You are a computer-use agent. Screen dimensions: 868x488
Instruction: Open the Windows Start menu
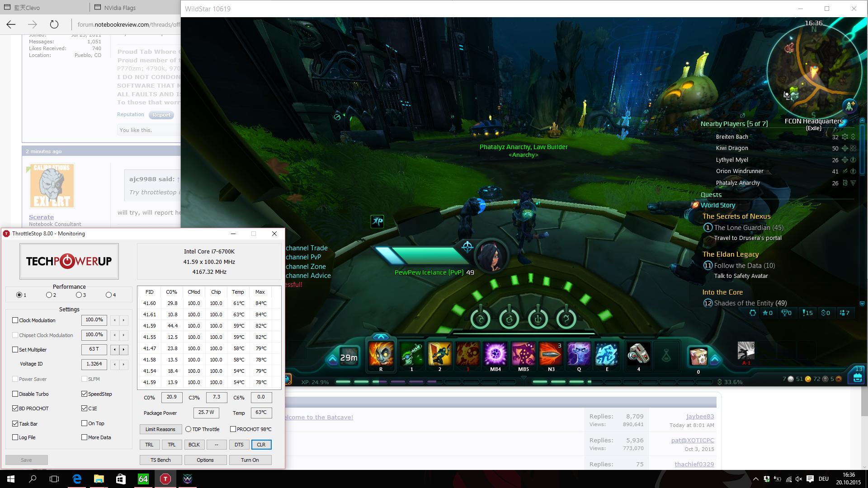pyautogui.click(x=11, y=479)
